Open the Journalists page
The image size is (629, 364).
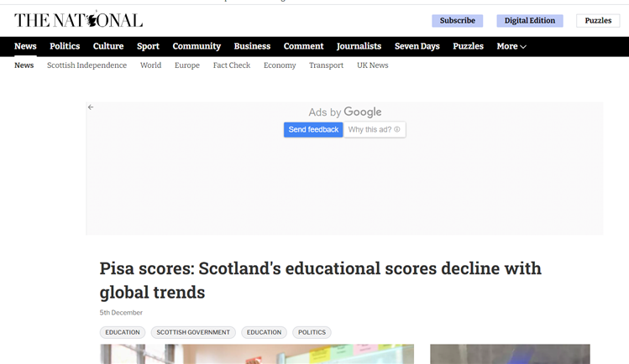tap(359, 46)
